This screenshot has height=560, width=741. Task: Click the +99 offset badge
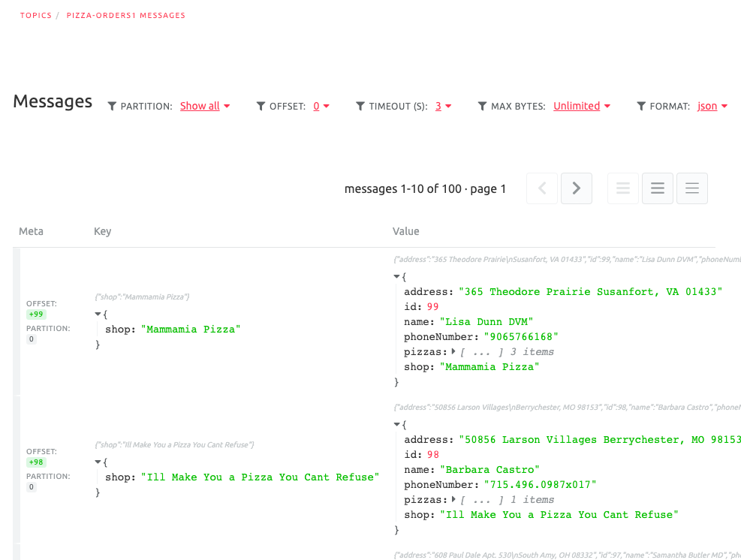[36, 314]
